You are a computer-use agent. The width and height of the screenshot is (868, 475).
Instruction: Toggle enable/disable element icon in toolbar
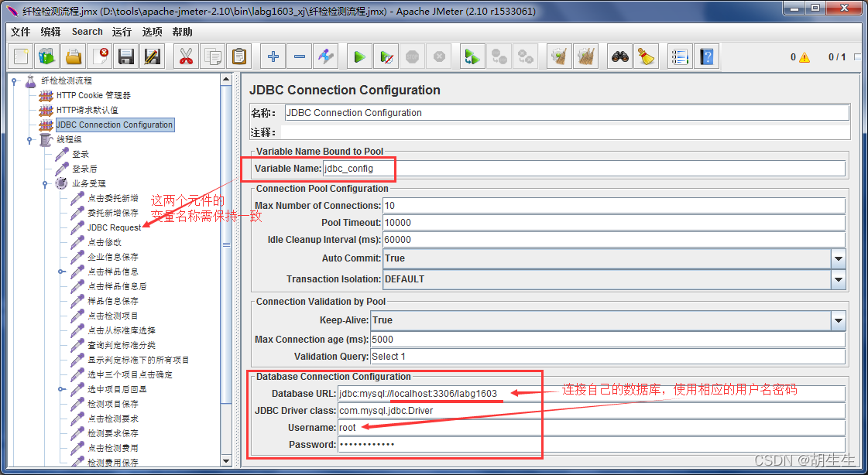tap(325, 56)
